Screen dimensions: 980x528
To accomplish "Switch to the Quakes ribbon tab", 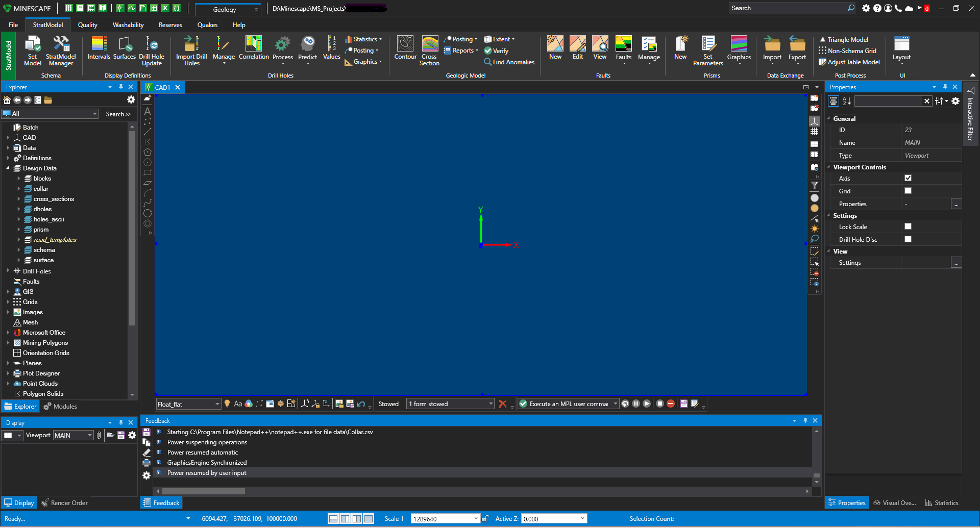I will (x=207, y=24).
